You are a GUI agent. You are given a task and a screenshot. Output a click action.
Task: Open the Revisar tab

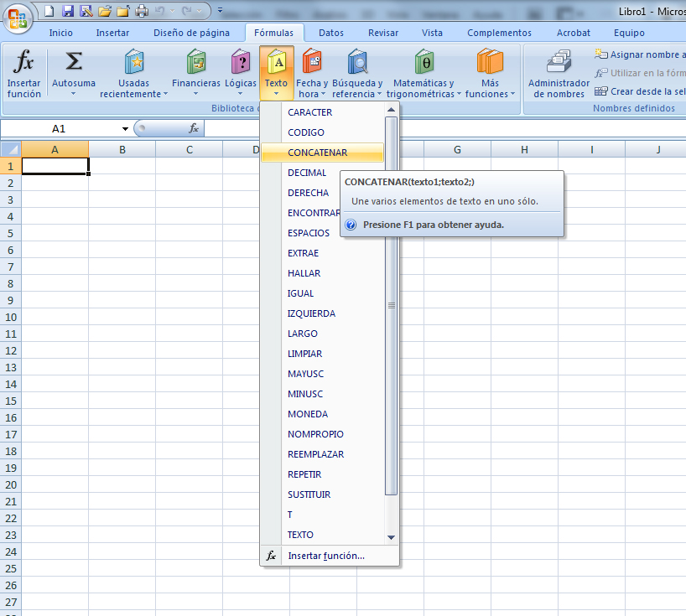click(382, 33)
